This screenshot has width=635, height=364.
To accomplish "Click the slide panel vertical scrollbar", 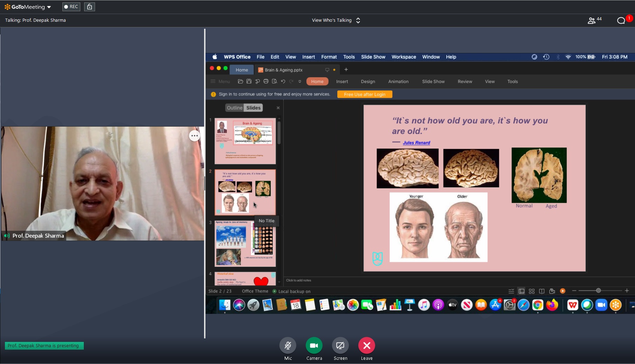I will (x=279, y=133).
